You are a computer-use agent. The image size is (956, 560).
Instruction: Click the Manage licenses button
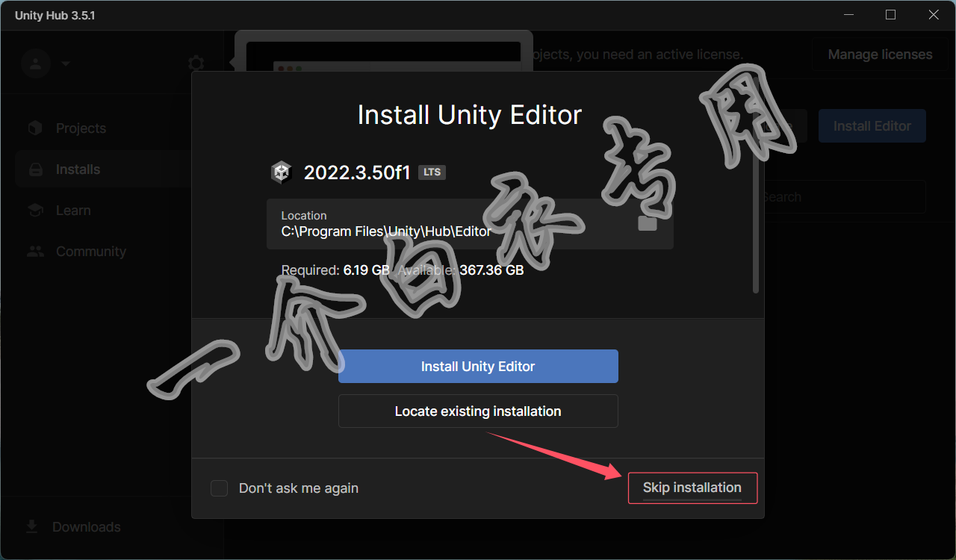click(x=880, y=55)
